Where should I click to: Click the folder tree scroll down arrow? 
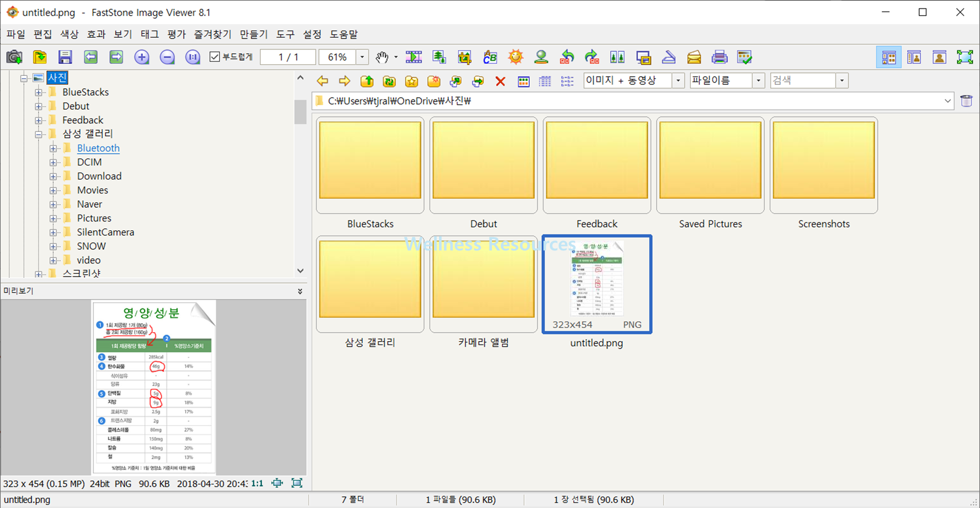point(300,271)
